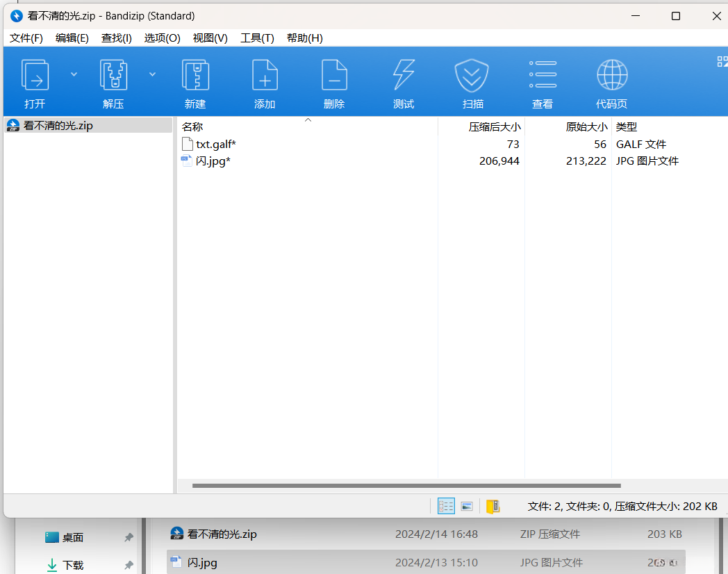Screen dimensions: 728x574
Task: Click the JPG icon of 闪.jpg* in the archive
Action: (187, 161)
